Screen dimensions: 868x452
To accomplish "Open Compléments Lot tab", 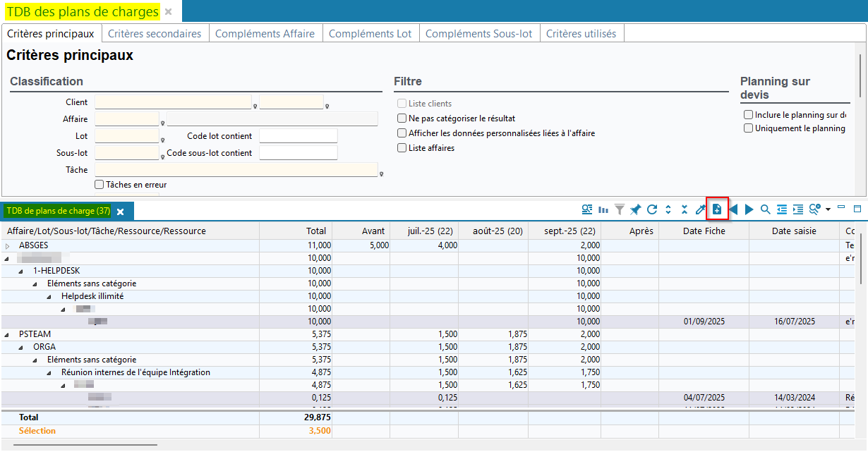I will (370, 33).
